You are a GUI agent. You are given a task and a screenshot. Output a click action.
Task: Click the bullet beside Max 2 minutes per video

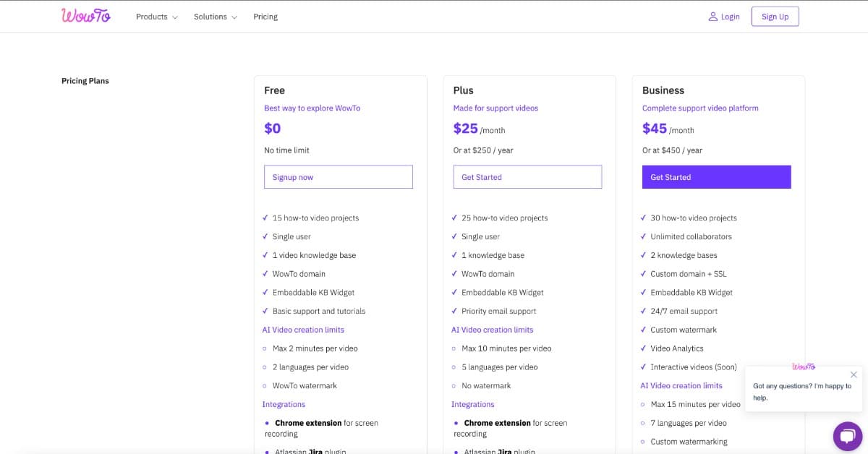click(265, 348)
